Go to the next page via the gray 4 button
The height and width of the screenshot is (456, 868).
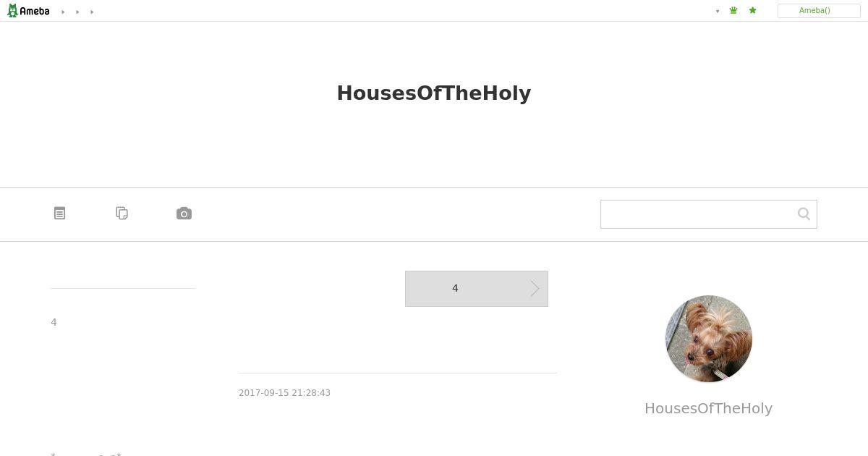click(x=477, y=289)
